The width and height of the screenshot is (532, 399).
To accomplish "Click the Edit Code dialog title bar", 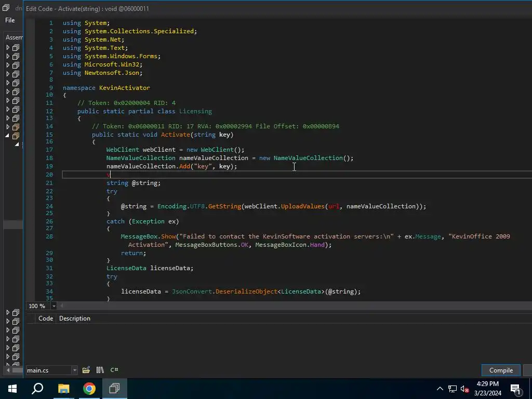I will [x=278, y=8].
